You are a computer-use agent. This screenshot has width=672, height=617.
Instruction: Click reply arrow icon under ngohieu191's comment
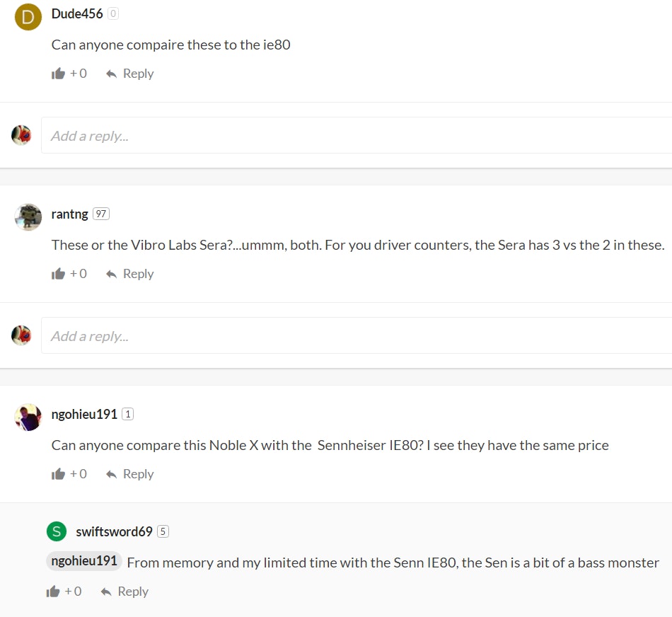[x=111, y=474]
